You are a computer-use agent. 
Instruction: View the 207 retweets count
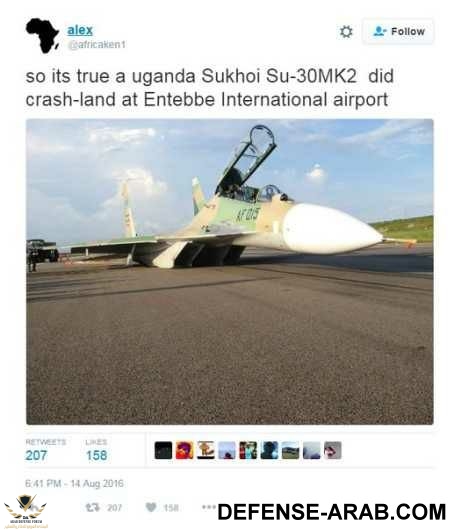point(36,455)
